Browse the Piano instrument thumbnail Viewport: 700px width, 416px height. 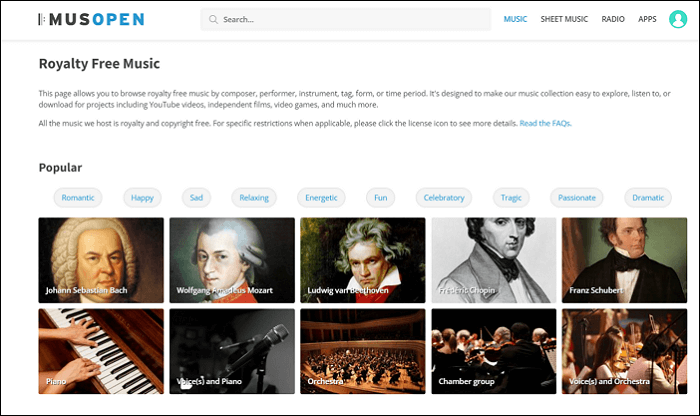pyautogui.click(x=101, y=351)
